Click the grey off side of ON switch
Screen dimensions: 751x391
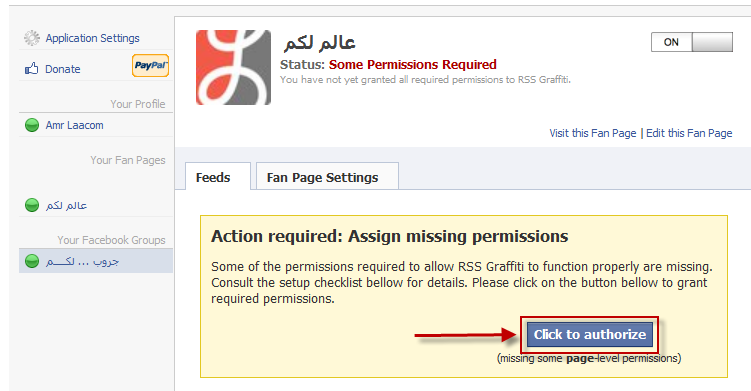click(712, 42)
